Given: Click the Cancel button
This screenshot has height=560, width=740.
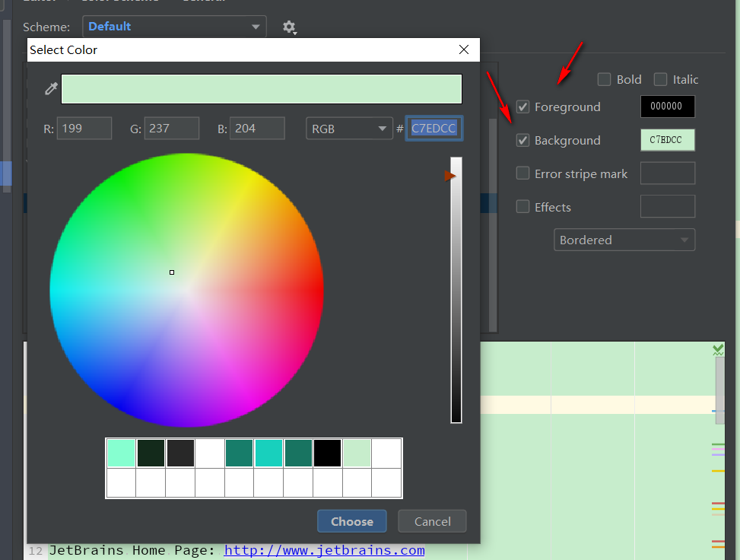Looking at the screenshot, I should click(x=432, y=521).
